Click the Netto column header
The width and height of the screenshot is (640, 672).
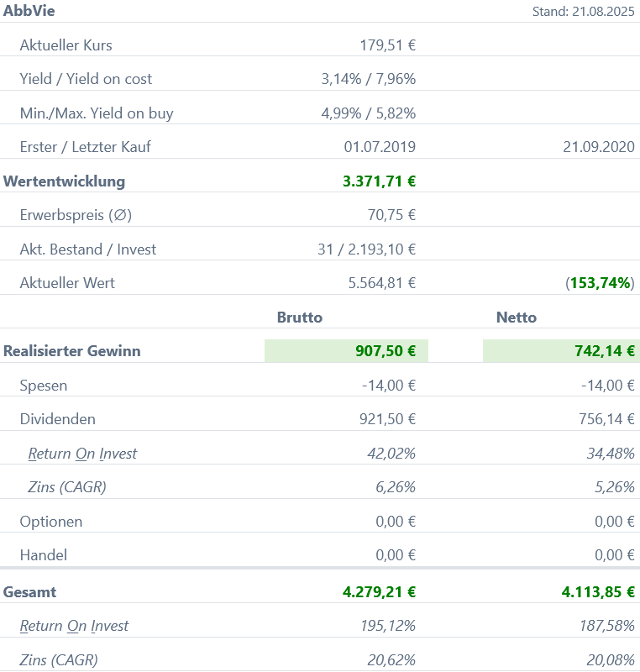pyautogui.click(x=517, y=318)
